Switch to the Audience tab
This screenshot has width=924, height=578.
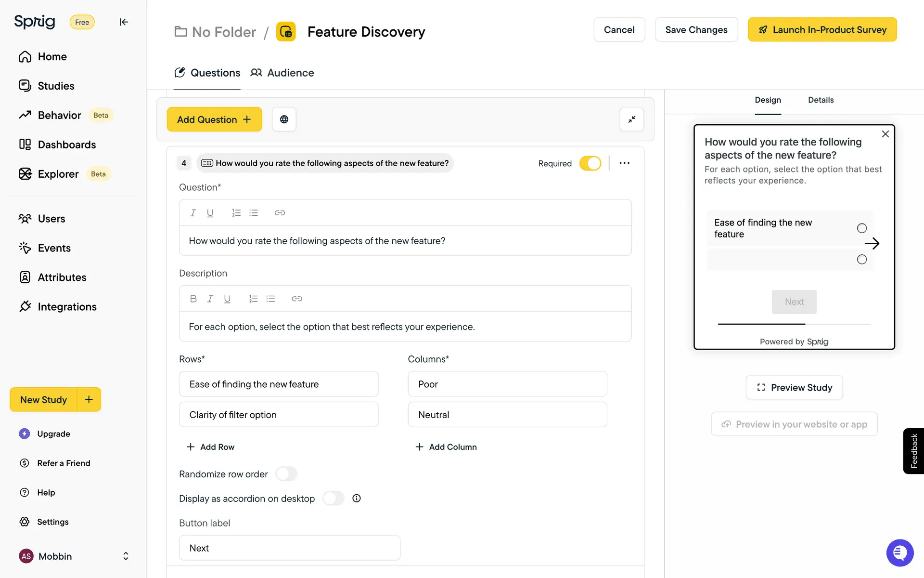point(282,73)
